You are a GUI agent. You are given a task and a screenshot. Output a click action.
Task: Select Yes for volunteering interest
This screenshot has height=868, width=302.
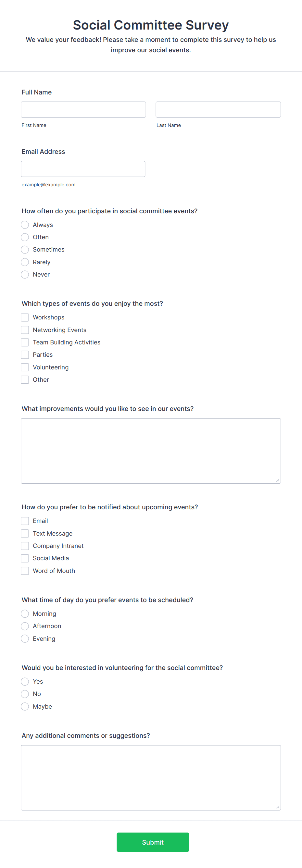[x=25, y=682]
